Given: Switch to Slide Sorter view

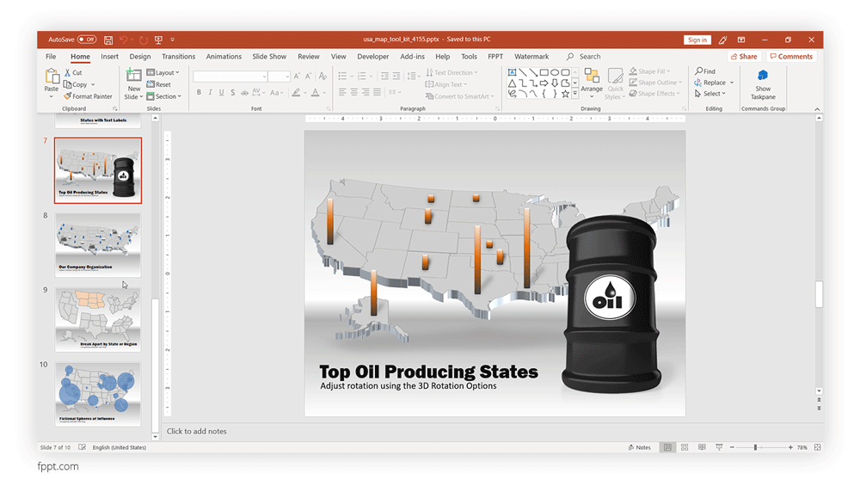Looking at the screenshot, I should point(685,447).
